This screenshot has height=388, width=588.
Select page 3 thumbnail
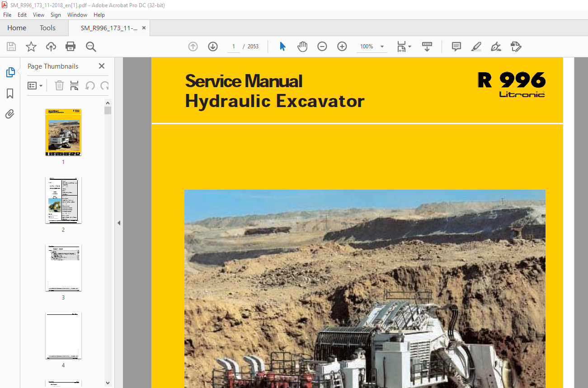[63, 268]
